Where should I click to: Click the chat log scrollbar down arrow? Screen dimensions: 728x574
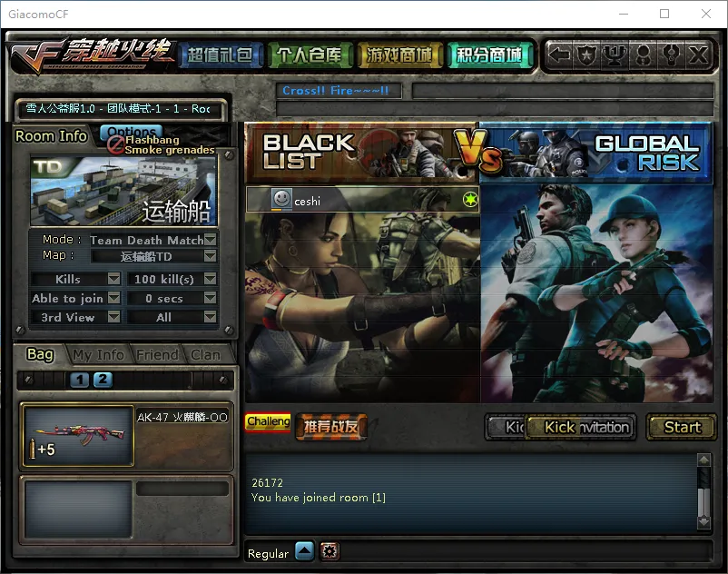pyautogui.click(x=703, y=521)
